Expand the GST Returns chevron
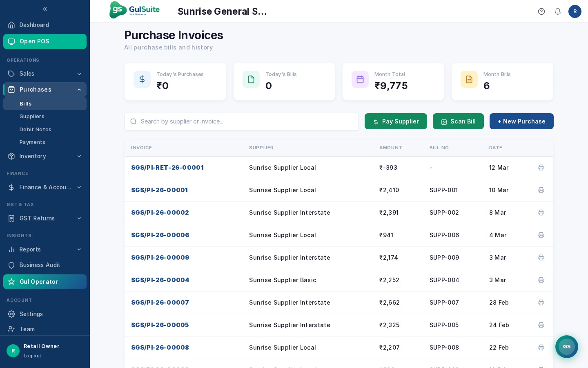This screenshot has height=368, width=588. pos(79,218)
